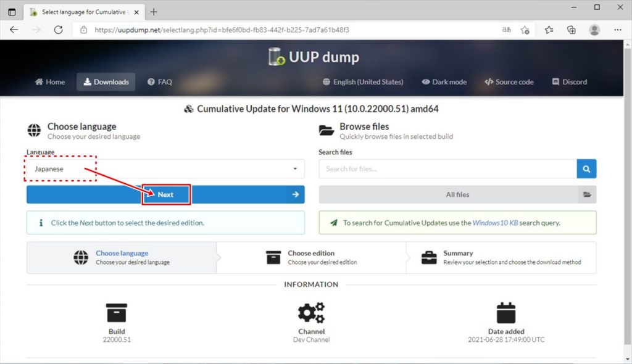The height and width of the screenshot is (364, 632).
Task: Click the blue magnifier search button
Action: 586,169
